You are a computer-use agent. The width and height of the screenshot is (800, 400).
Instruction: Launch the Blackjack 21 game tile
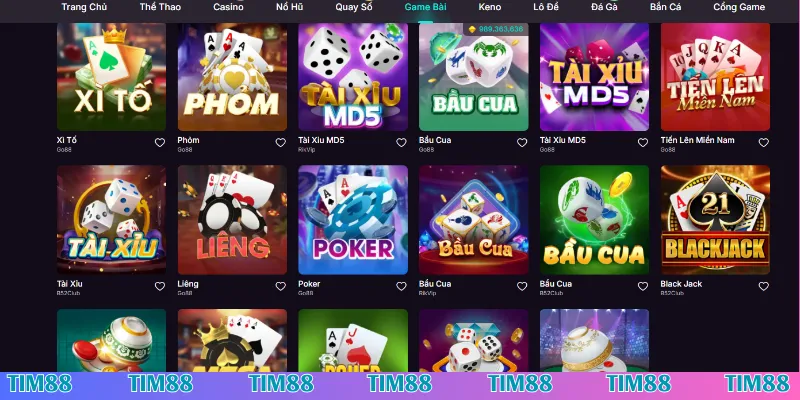[715, 220]
